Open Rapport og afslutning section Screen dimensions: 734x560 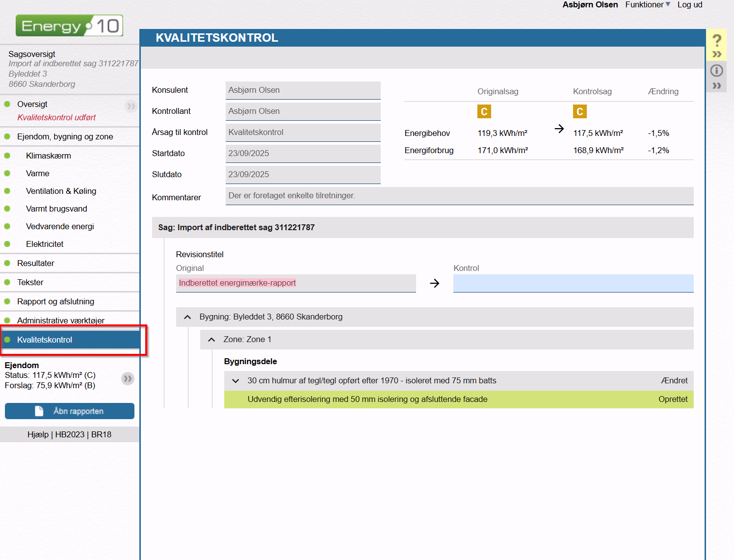click(55, 301)
